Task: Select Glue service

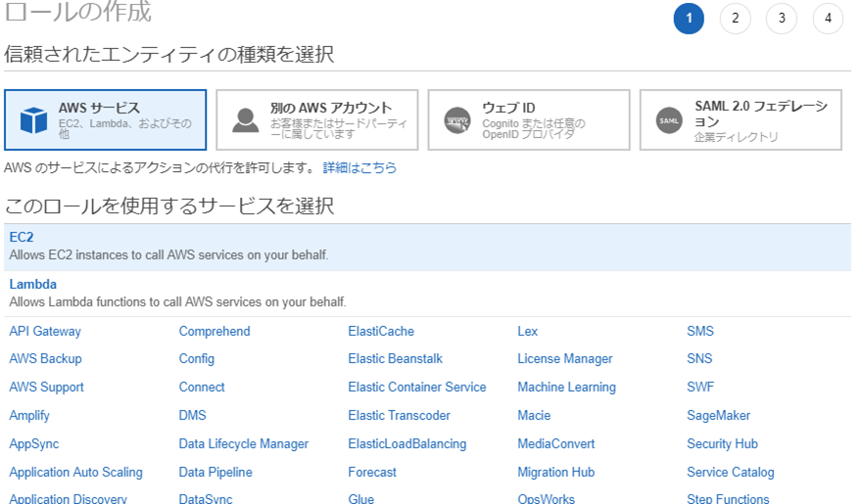Action: [361, 498]
